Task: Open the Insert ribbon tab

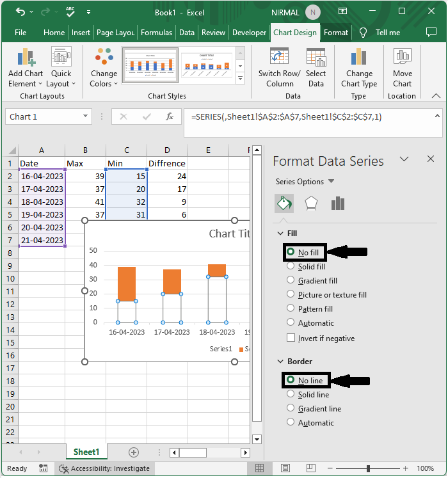Action: pos(81,33)
